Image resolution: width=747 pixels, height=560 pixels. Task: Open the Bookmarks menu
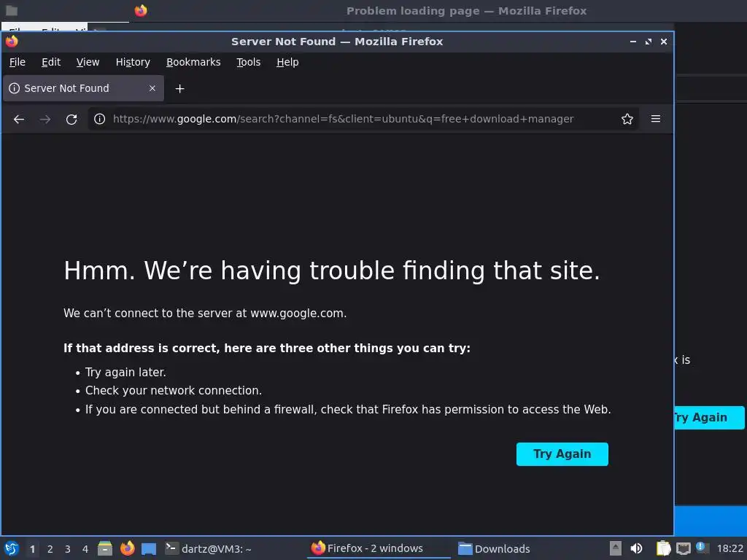click(193, 62)
